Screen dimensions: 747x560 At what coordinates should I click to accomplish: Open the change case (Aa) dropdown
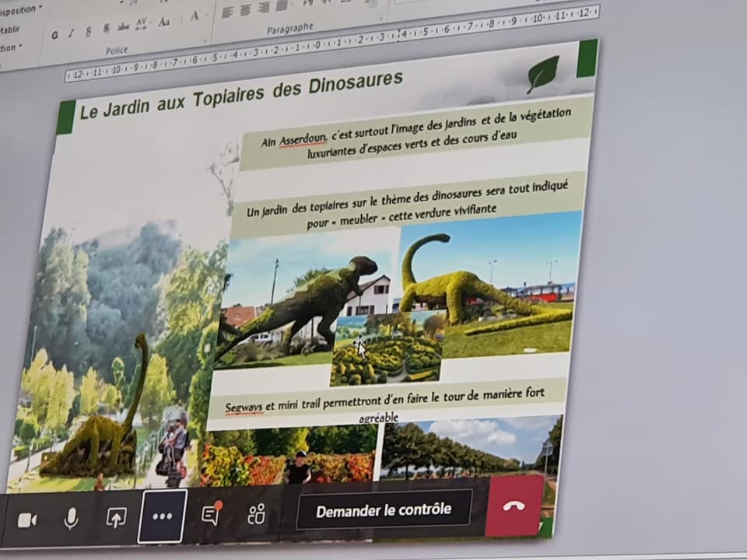tap(163, 22)
